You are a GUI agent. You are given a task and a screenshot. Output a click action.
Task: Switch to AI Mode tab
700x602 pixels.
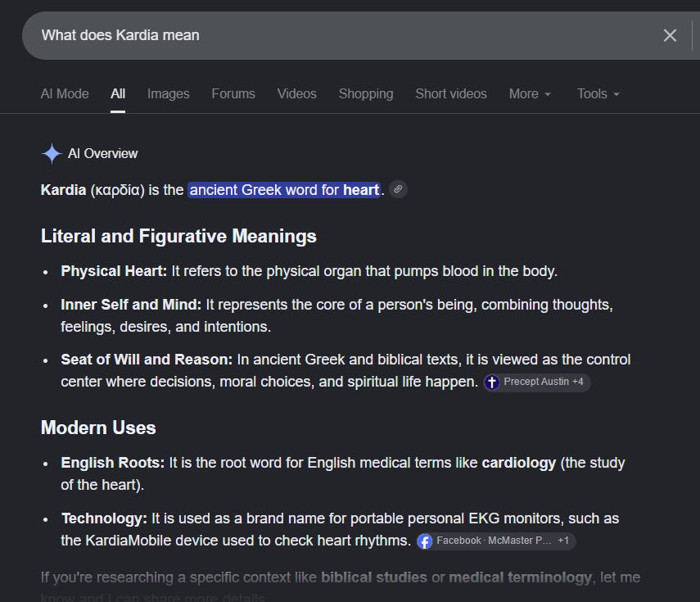[65, 94]
